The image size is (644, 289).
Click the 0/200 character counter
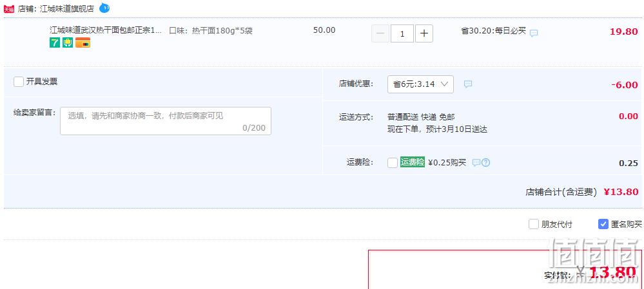pyautogui.click(x=254, y=128)
